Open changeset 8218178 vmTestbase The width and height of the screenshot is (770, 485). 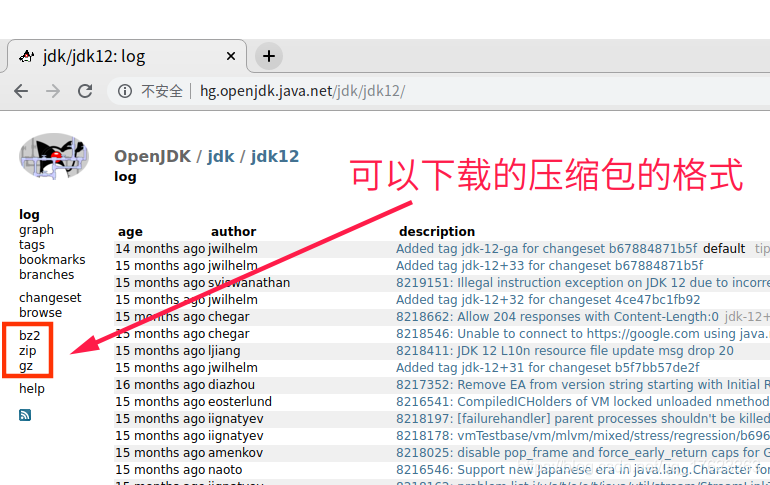pyautogui.click(x=583, y=436)
